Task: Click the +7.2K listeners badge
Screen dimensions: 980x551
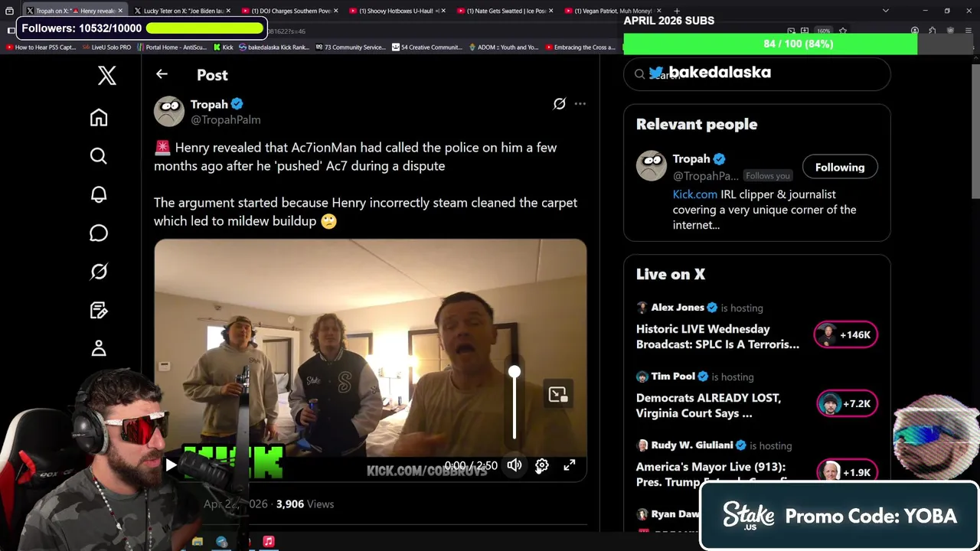Action: click(x=846, y=403)
